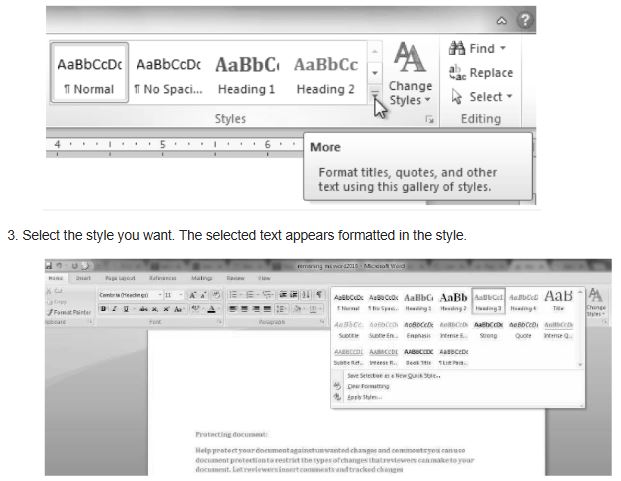This screenshot has height=481, width=621.
Task: Switch to the Insert ribbon tab
Action: pos(83,278)
